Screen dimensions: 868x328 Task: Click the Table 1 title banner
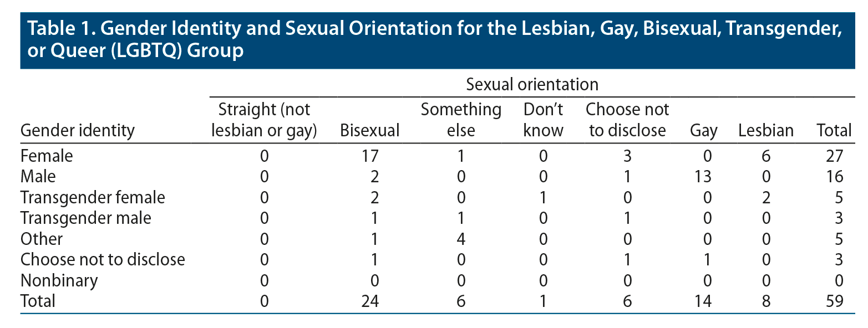(x=433, y=39)
